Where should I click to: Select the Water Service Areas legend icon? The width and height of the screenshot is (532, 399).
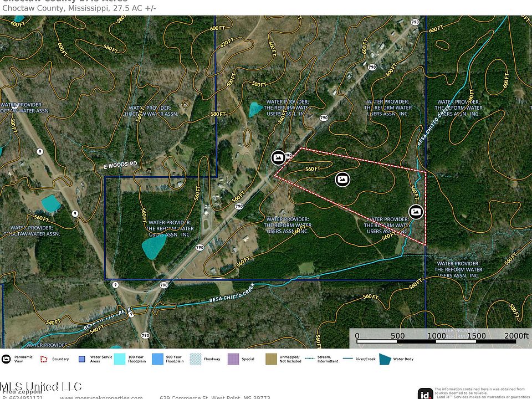click(x=81, y=359)
